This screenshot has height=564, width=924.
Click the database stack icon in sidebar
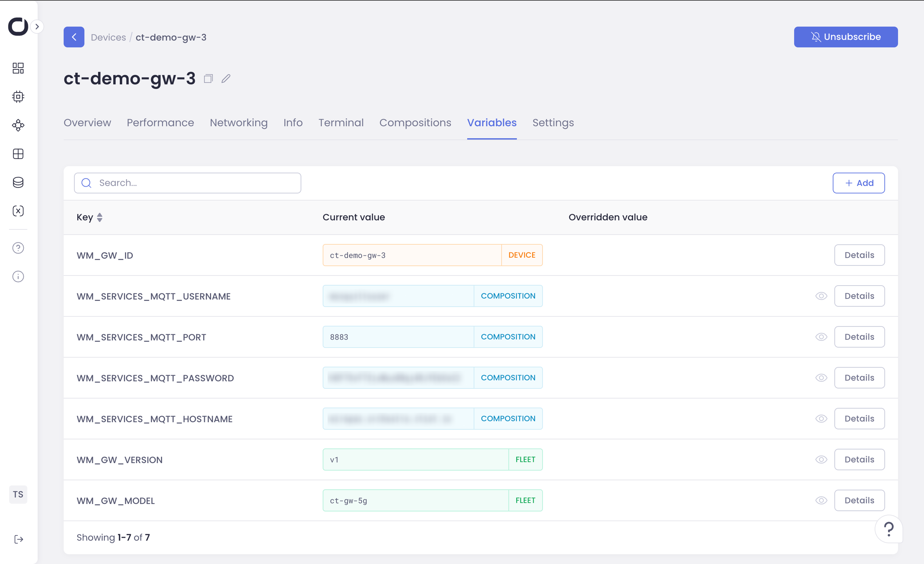click(x=18, y=182)
